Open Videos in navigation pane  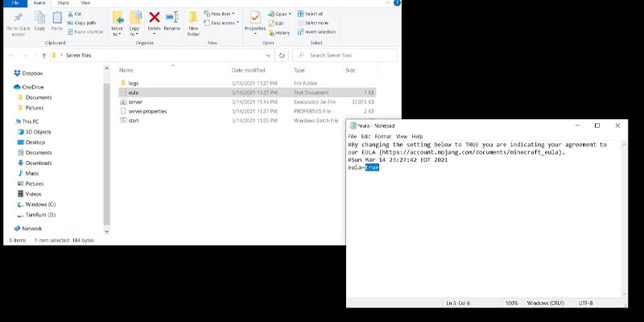pos(30,194)
